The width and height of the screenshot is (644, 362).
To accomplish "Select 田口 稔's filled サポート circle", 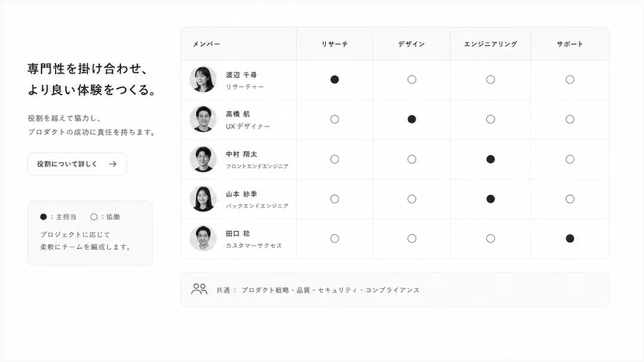I will [x=570, y=239].
